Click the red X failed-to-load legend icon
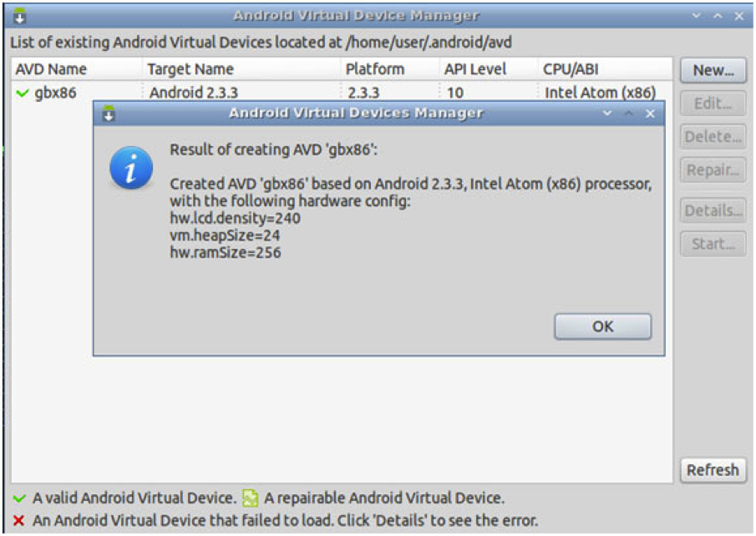The width and height of the screenshot is (756, 536). (x=19, y=520)
